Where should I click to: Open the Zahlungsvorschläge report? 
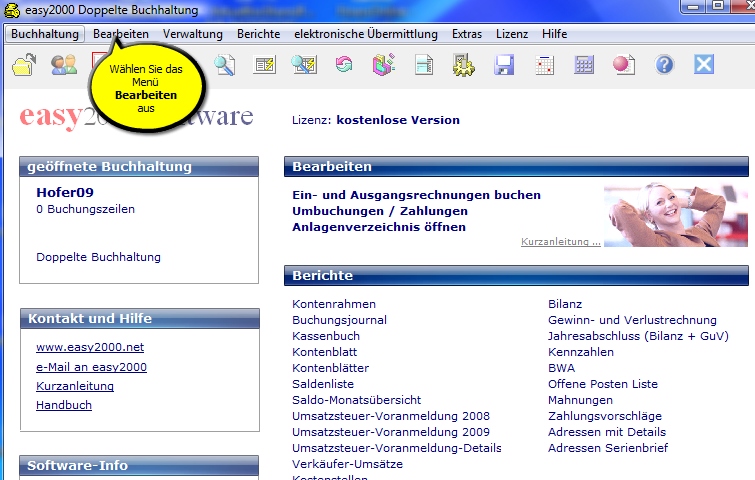coord(605,415)
